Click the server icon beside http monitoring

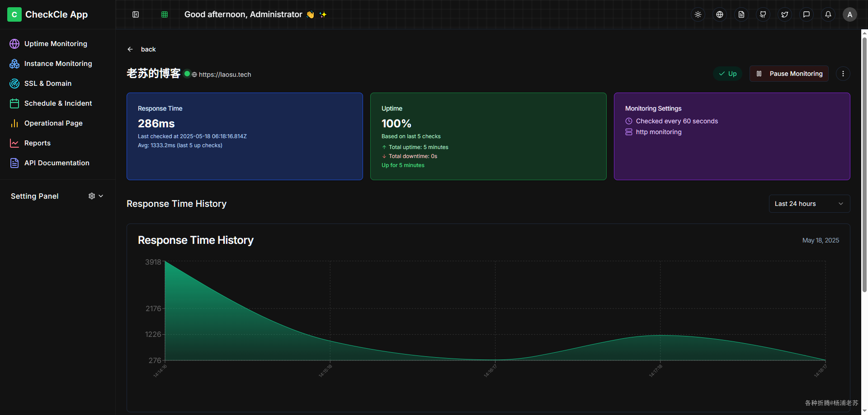click(629, 132)
